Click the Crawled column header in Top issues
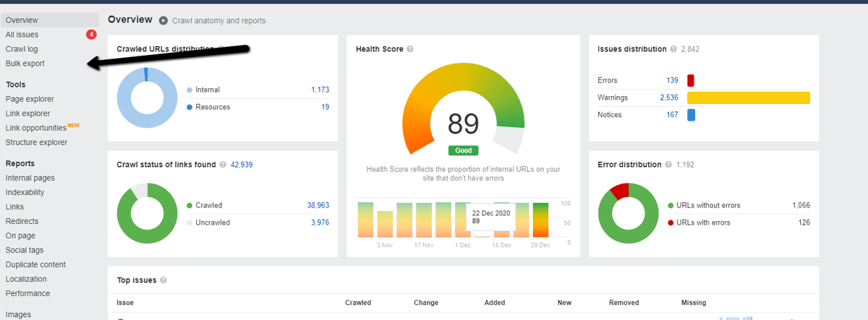Screen dimensions: 868x320 (x=358, y=303)
